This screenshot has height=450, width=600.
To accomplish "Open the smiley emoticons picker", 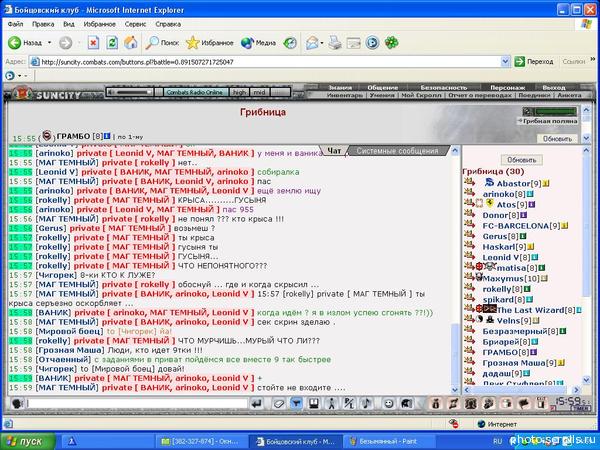I will (x=388, y=403).
